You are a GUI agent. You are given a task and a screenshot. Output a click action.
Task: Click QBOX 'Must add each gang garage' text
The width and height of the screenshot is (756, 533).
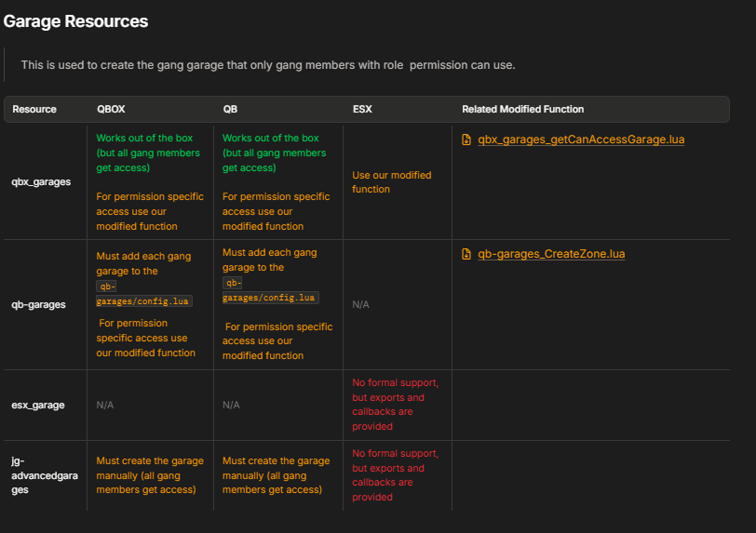click(x=143, y=263)
